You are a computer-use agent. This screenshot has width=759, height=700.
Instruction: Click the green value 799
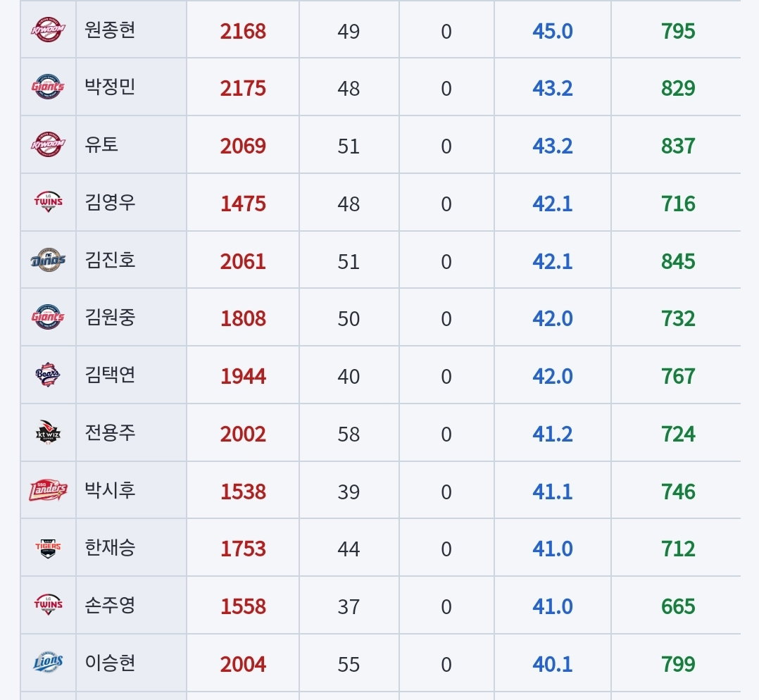click(678, 664)
